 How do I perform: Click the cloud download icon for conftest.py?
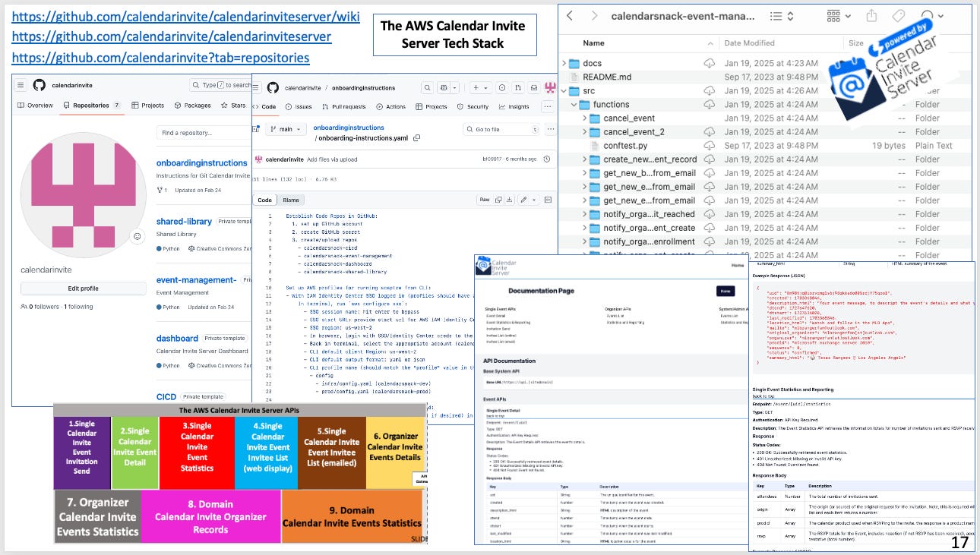(x=710, y=145)
